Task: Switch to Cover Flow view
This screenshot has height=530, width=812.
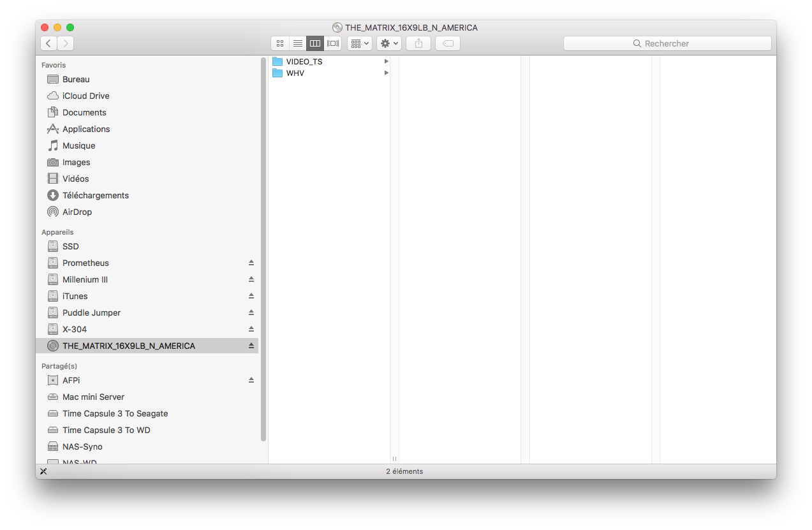Action: [x=333, y=43]
